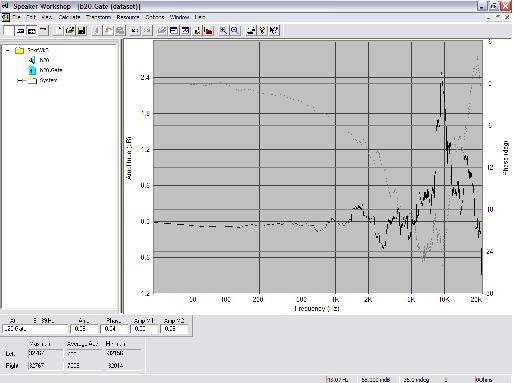The image size is (515, 383).
Task: Open the Options menu
Action: (x=155, y=17)
